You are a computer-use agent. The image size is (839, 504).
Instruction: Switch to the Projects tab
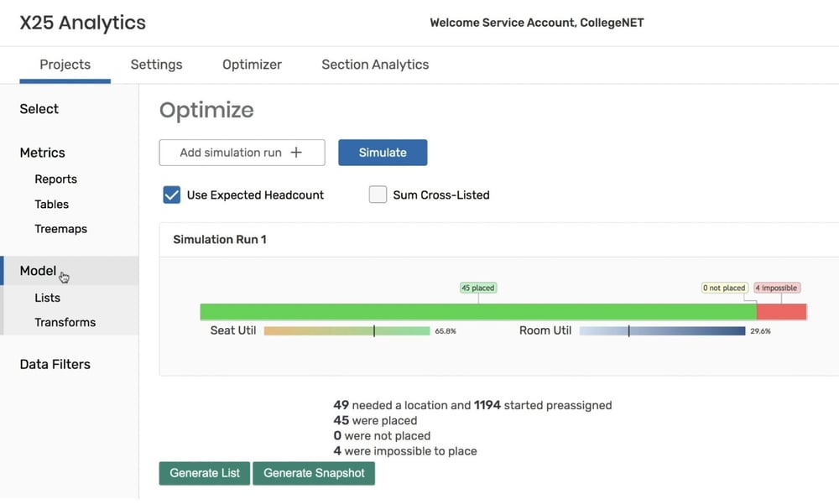point(65,65)
